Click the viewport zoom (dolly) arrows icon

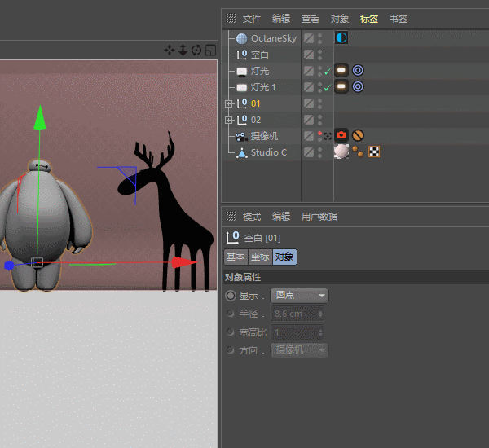pos(183,50)
